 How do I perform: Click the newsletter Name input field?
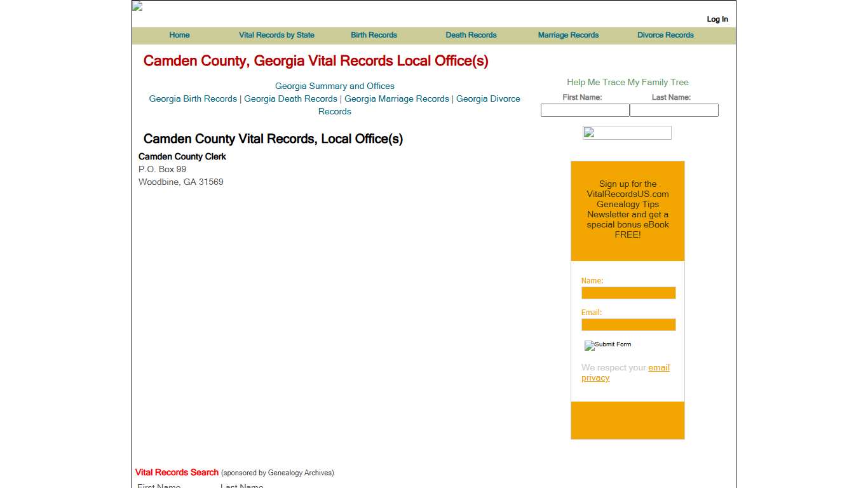point(628,293)
